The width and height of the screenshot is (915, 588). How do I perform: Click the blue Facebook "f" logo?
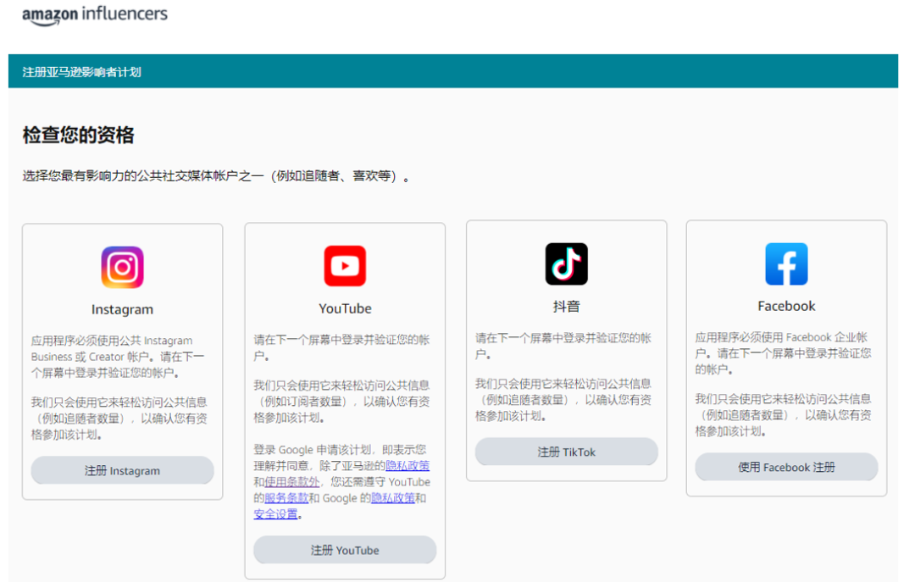pos(785,263)
